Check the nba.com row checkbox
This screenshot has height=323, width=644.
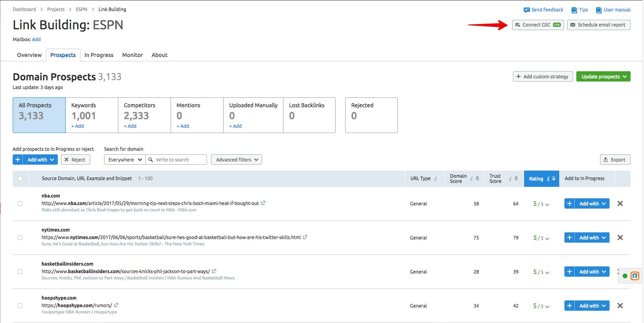20,203
